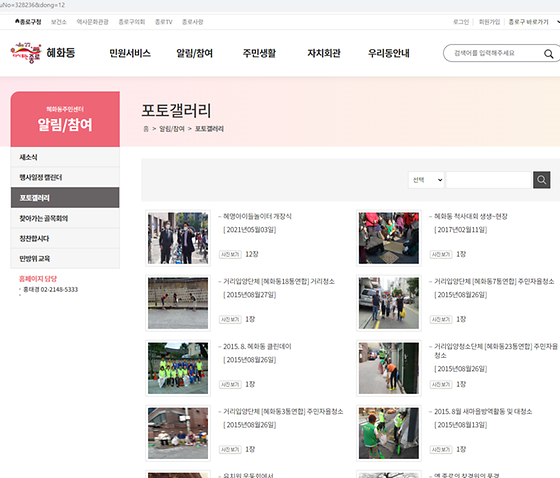The height and width of the screenshot is (478, 560).
Task: Open thumbnail of 2015. 8. 혜화동 클린데이
Action: pos(178,368)
